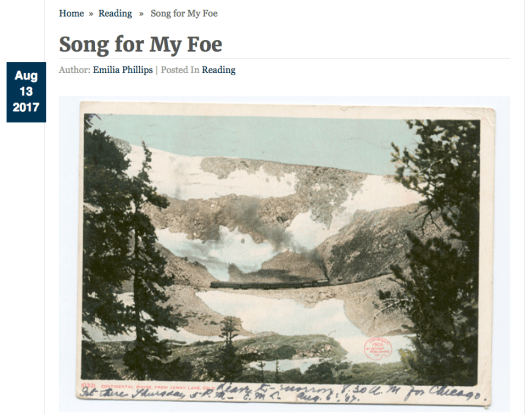525x414 pixels.
Task: Click the Song for My Foe heading
Action: pos(141,44)
